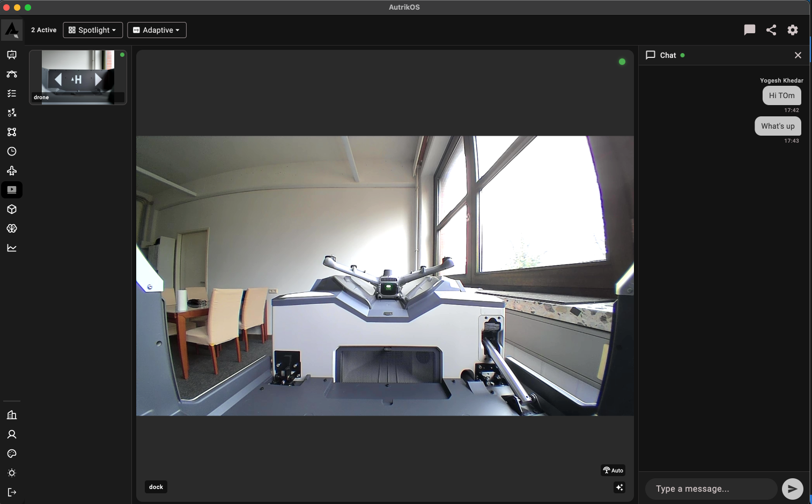Image resolution: width=812 pixels, height=504 pixels.
Task: Open the airplane flights icon in sidebar
Action: (x=12, y=171)
